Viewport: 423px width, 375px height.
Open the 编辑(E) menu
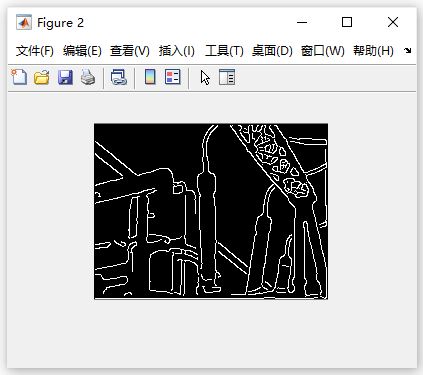pyautogui.click(x=82, y=51)
